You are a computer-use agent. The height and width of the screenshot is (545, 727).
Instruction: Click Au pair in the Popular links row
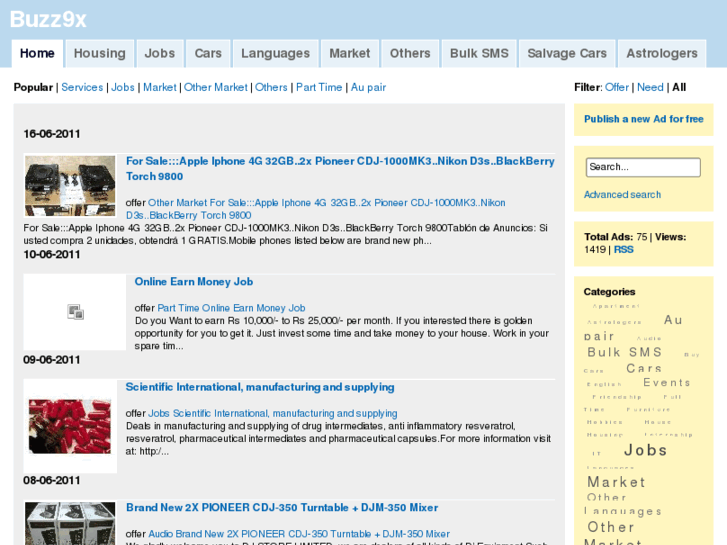click(368, 87)
